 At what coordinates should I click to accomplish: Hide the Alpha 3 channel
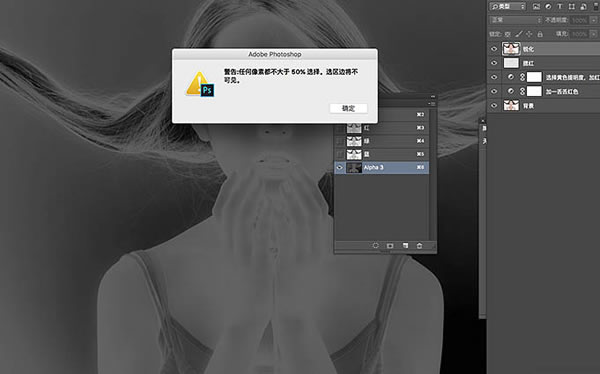click(x=339, y=168)
